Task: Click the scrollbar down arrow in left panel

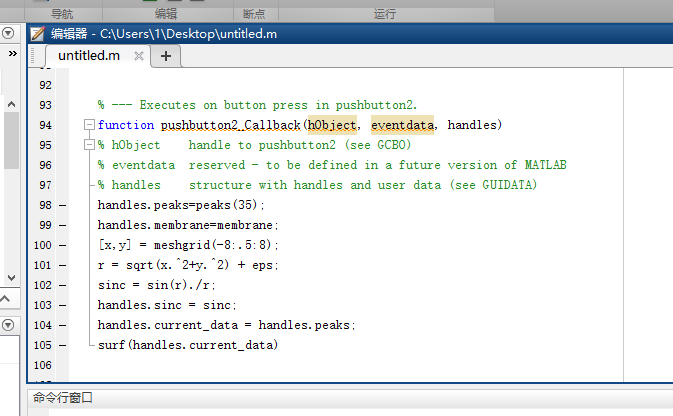Action: [x=12, y=278]
